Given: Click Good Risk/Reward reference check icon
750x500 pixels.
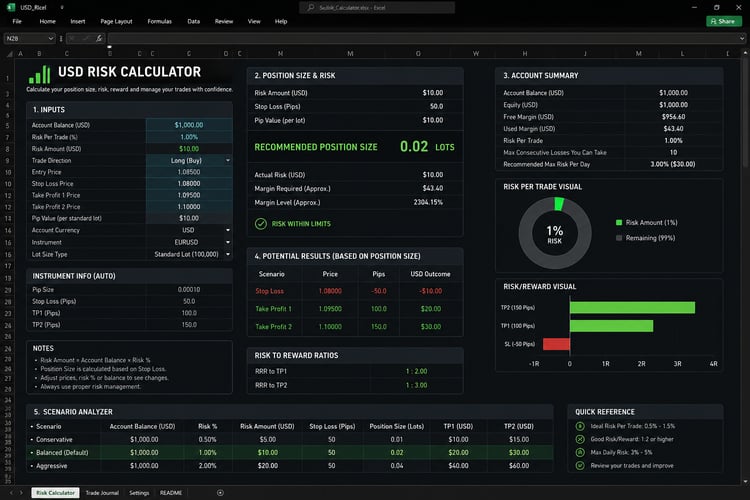Looking at the screenshot, I should [x=580, y=439].
